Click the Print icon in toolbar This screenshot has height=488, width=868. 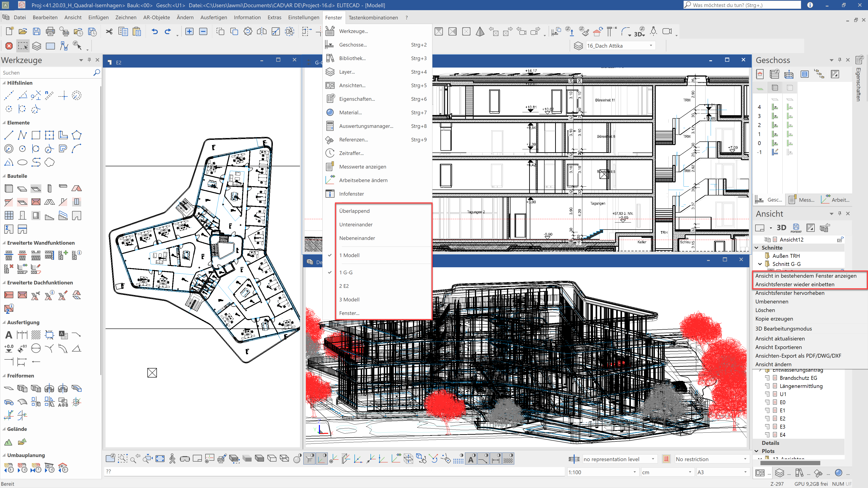pyautogui.click(x=50, y=31)
